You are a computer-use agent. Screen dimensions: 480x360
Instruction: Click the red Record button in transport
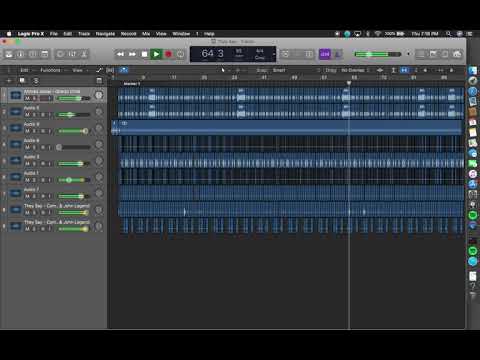tap(169, 54)
